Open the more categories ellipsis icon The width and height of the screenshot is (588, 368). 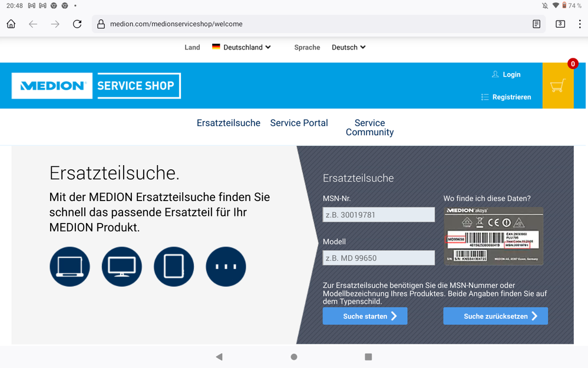pos(226,267)
